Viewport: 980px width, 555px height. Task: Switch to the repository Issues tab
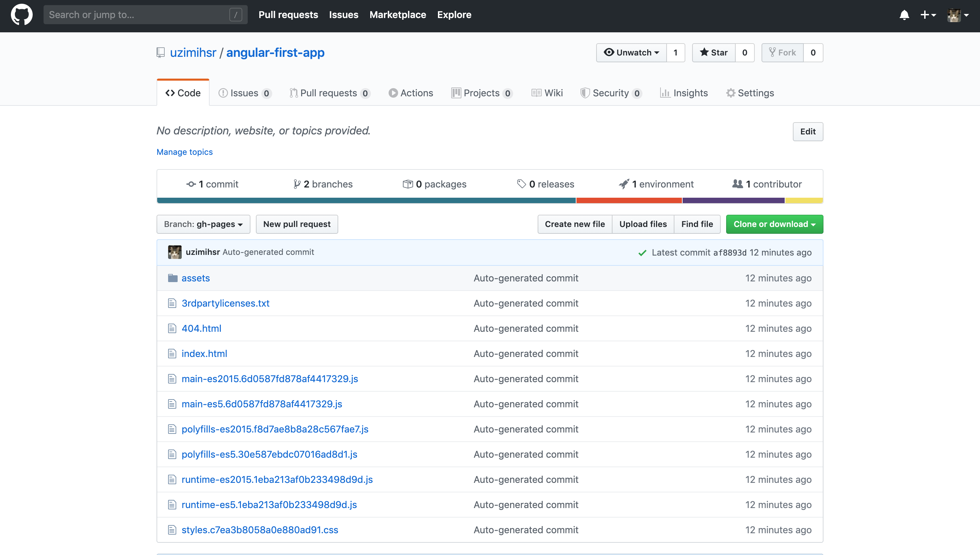click(x=245, y=93)
